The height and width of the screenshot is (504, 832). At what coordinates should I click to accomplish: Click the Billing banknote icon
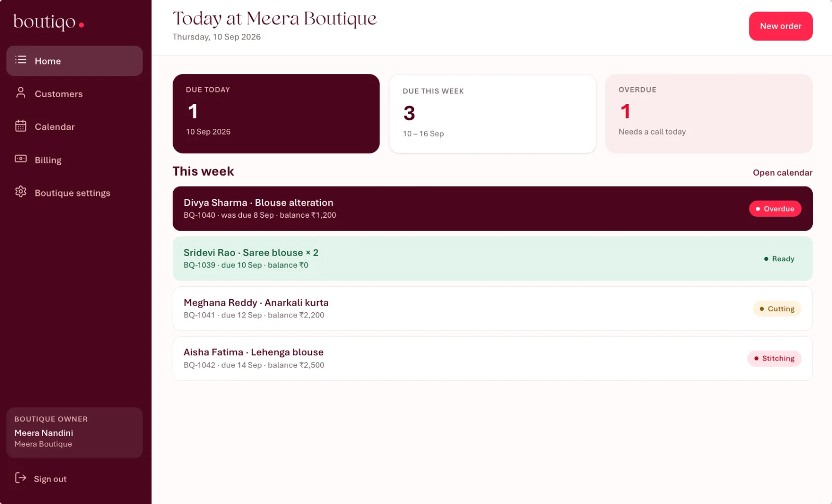click(x=21, y=159)
